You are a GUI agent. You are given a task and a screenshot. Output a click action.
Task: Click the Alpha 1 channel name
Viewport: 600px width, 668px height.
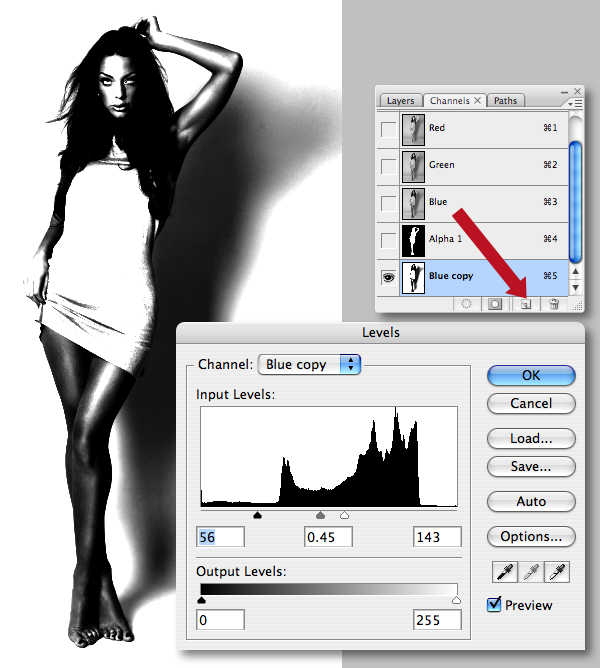tap(445, 239)
